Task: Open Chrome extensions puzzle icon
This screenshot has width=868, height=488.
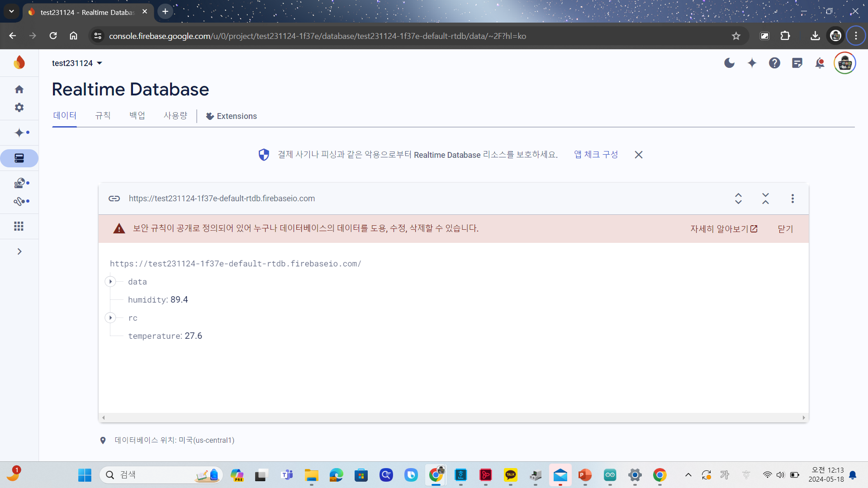Action: 785,36
